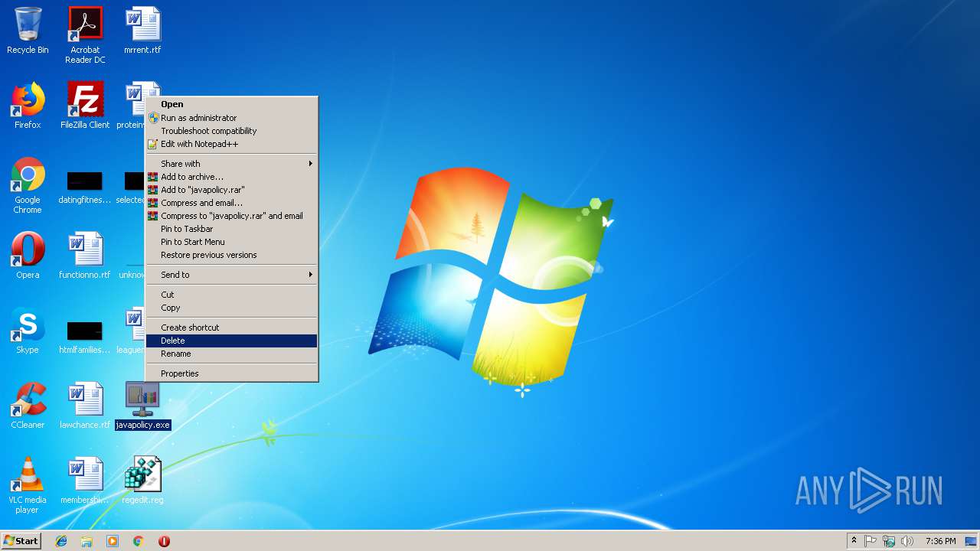The image size is (980, 551).
Task: Select the Firefox desktop shortcut
Action: 28,106
